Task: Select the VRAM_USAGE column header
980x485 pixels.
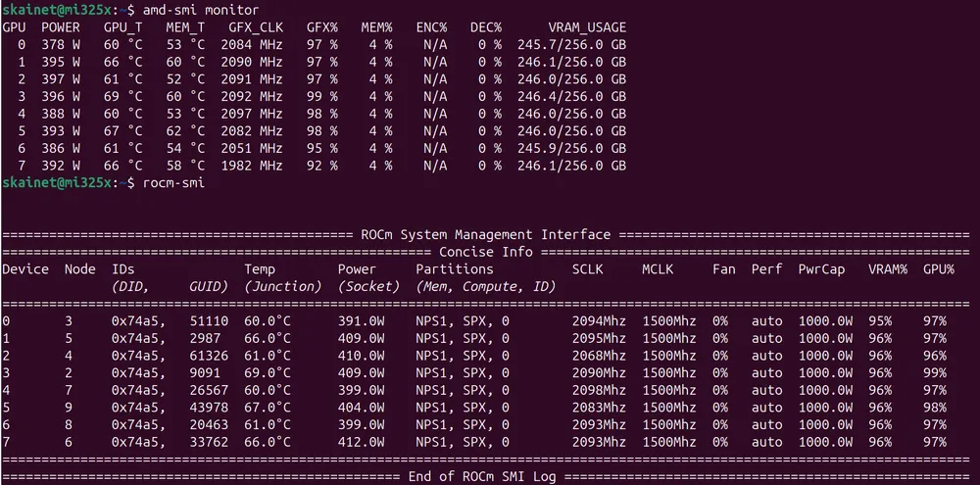Action: 587,27
